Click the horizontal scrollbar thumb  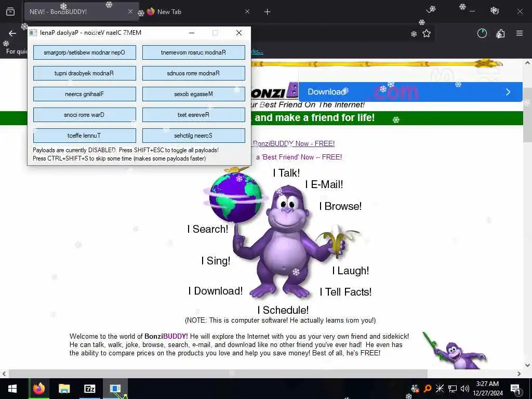(x=218, y=374)
